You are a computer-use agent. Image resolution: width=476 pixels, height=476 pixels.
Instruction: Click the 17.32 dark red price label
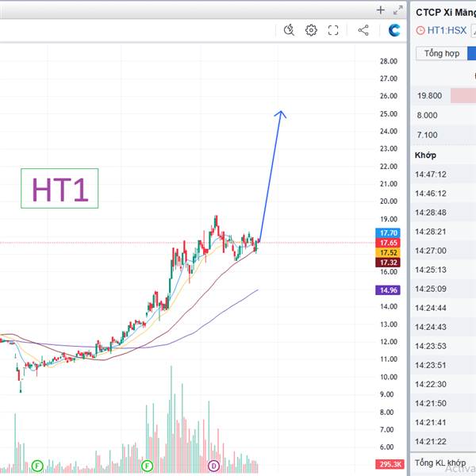point(388,263)
